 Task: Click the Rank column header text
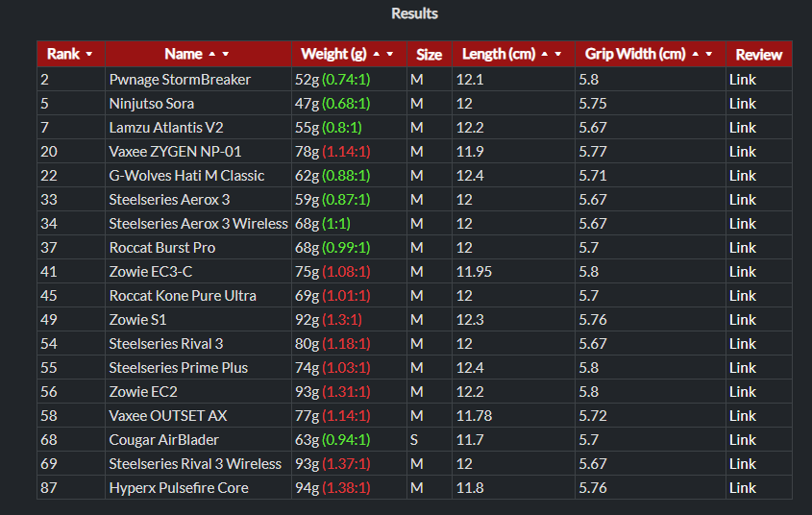63,54
